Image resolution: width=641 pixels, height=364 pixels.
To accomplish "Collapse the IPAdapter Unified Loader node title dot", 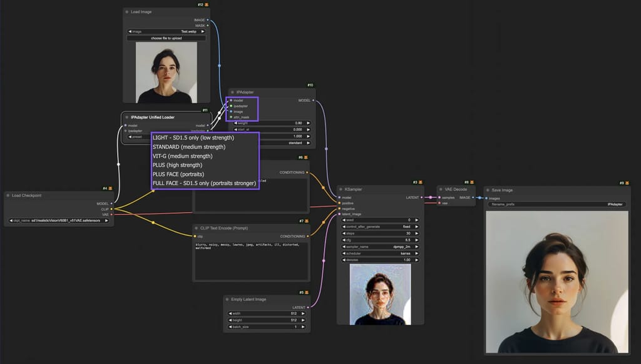I will coord(126,117).
